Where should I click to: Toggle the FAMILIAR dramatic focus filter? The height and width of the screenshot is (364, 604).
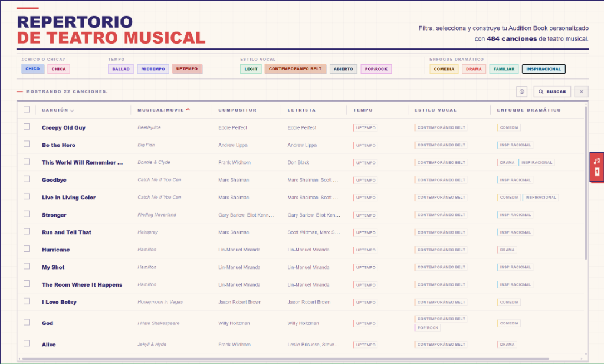click(504, 69)
